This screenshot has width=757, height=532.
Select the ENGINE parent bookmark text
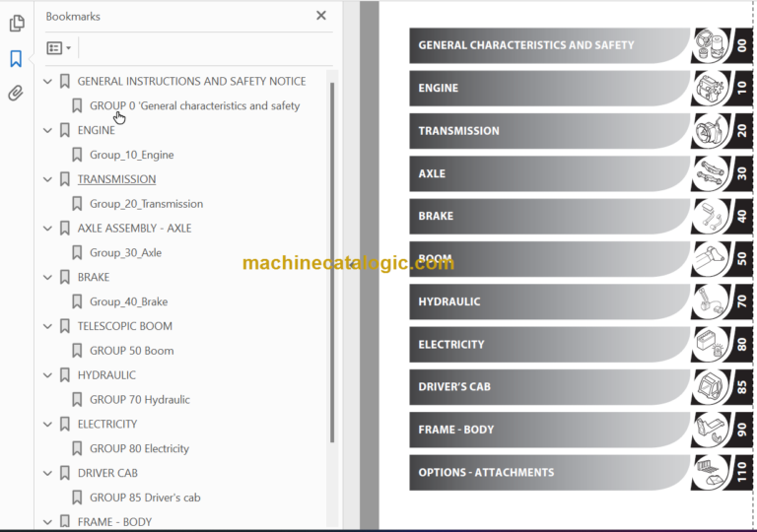[x=96, y=130]
